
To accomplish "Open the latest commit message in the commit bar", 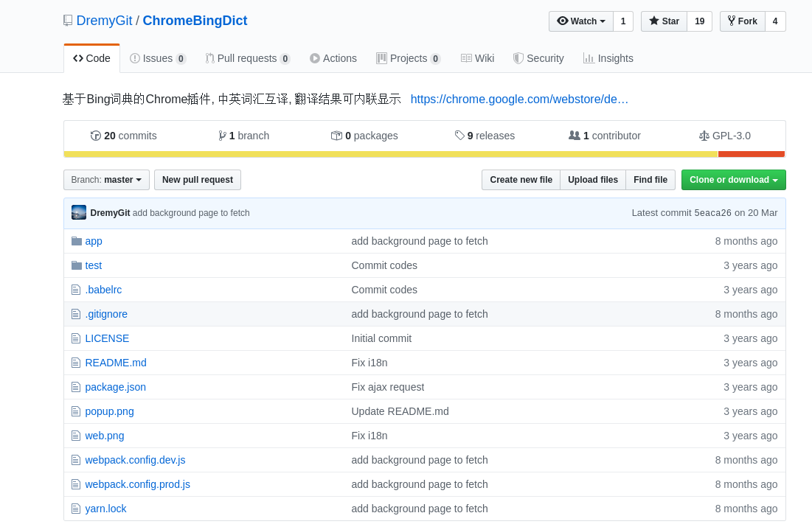I will click(191, 213).
